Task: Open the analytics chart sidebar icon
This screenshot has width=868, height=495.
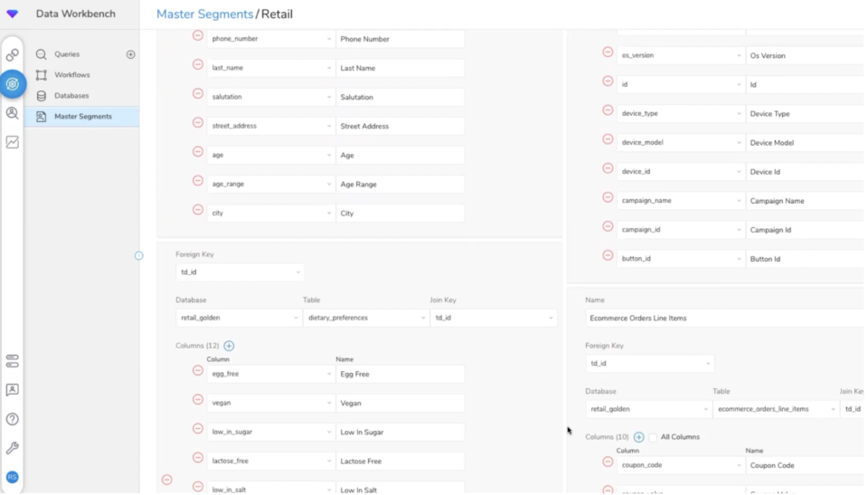Action: [12, 142]
